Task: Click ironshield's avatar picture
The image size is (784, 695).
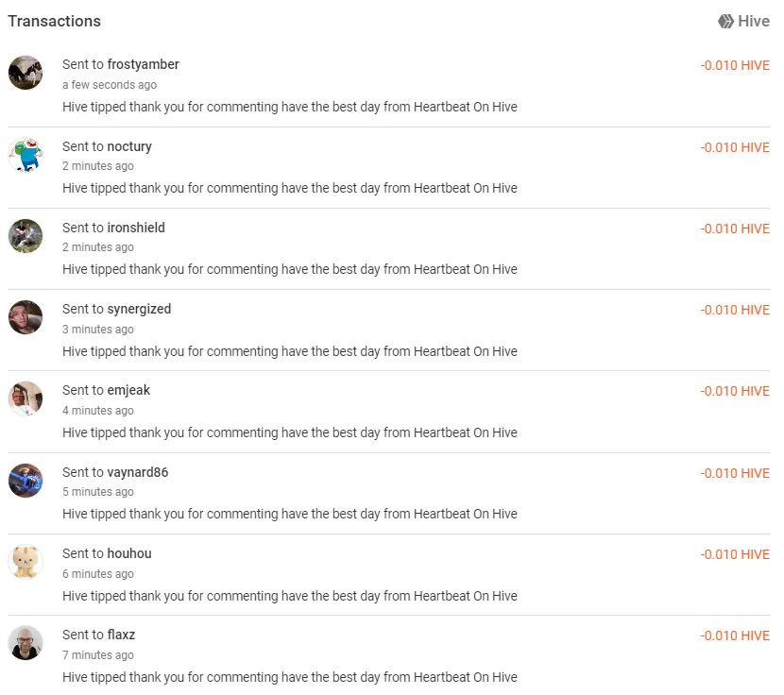Action: pyautogui.click(x=26, y=236)
